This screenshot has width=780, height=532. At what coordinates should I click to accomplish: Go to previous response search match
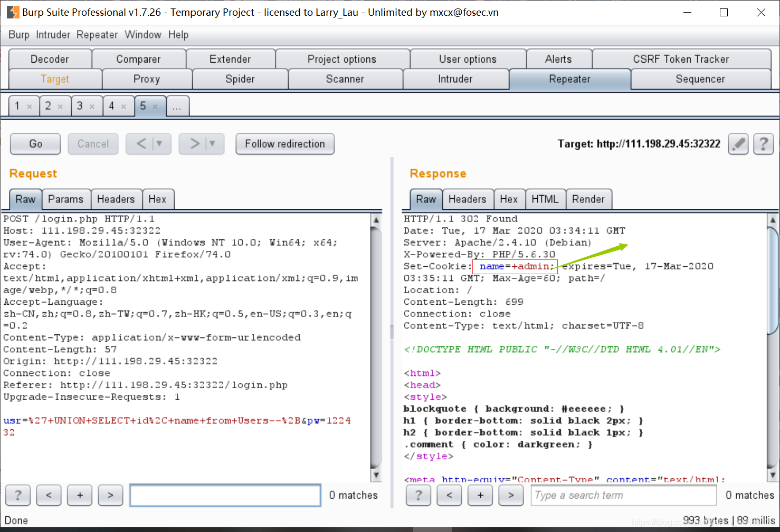[450, 495]
